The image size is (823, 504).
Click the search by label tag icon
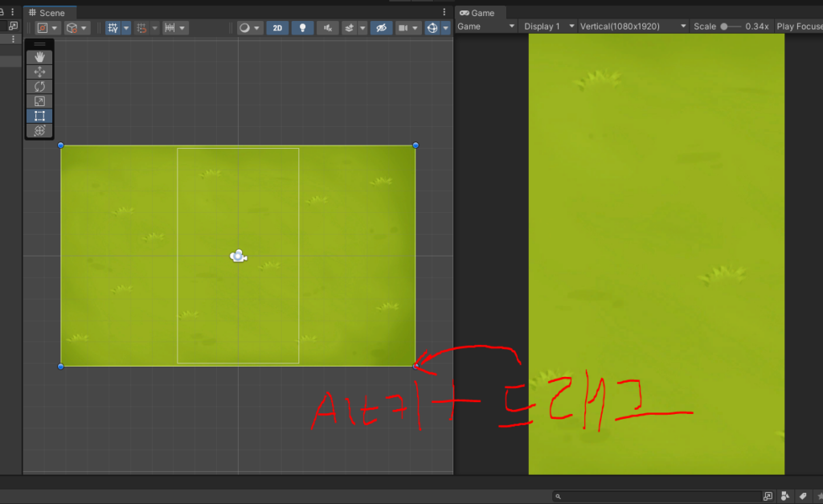click(x=802, y=497)
